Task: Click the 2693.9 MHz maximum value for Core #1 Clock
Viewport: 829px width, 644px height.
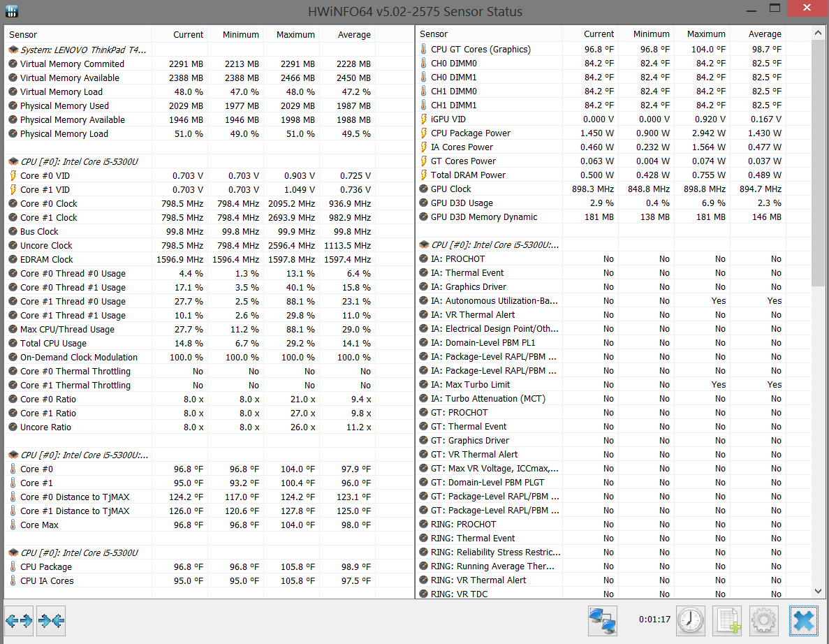Action: tap(291, 217)
